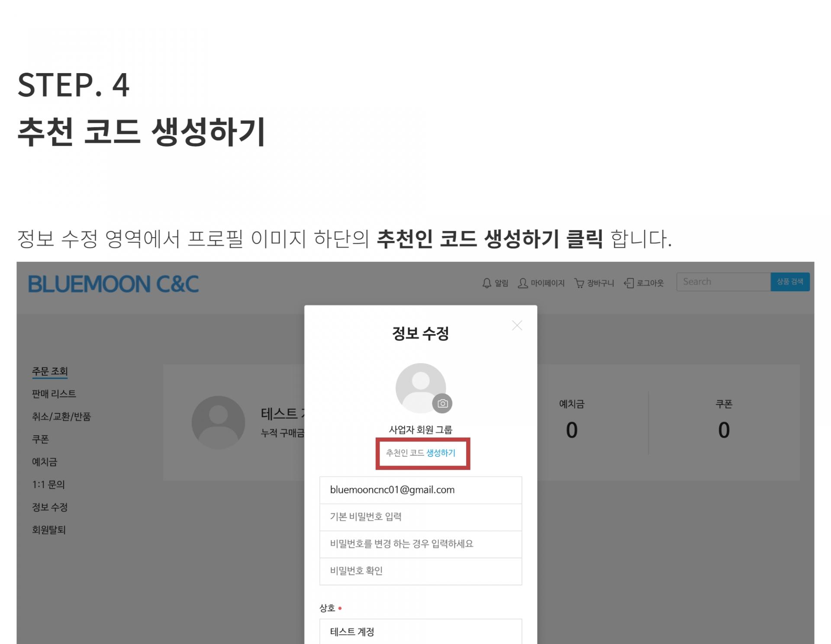Click the Search input field
Image resolution: width=831 pixels, height=644 pixels.
(724, 282)
